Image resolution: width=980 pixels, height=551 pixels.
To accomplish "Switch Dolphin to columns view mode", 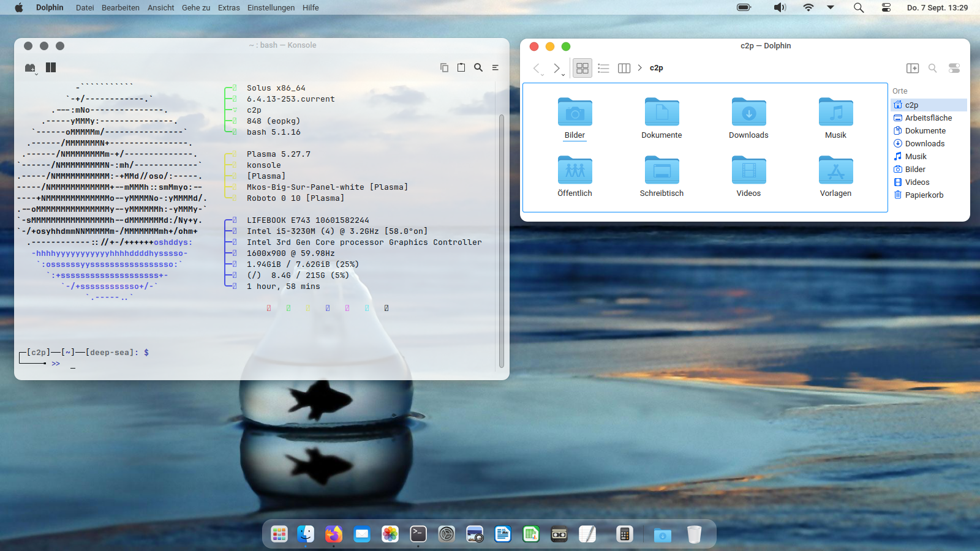I will point(624,68).
